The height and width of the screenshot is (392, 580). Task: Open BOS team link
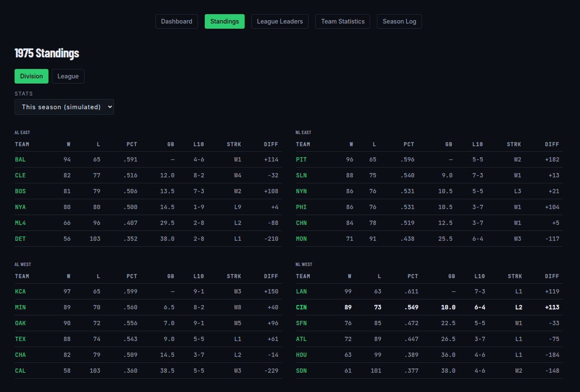pos(20,191)
